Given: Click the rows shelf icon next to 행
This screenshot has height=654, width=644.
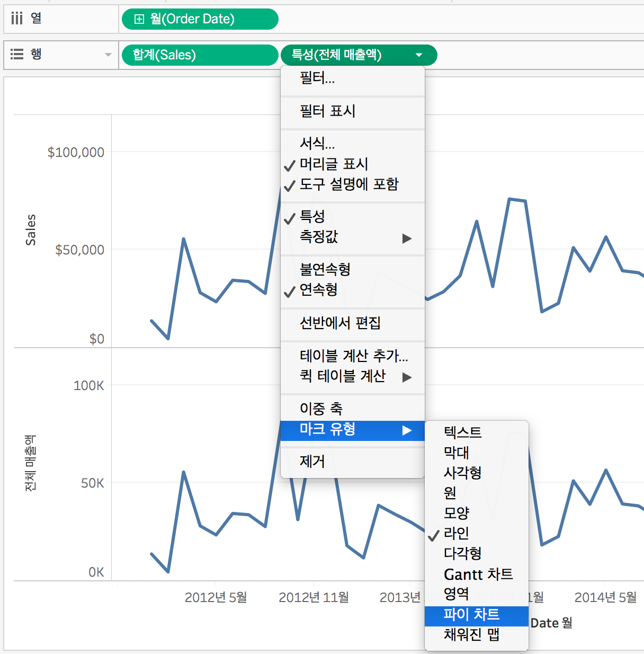Looking at the screenshot, I should coord(17,54).
